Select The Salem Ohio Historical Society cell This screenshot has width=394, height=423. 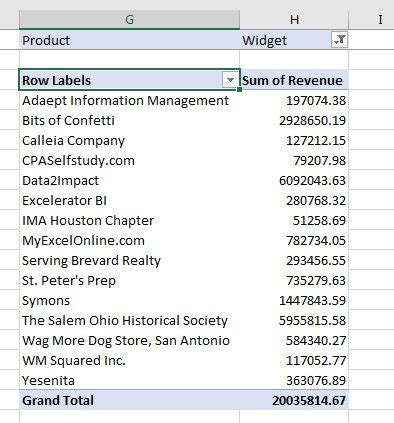(129, 320)
